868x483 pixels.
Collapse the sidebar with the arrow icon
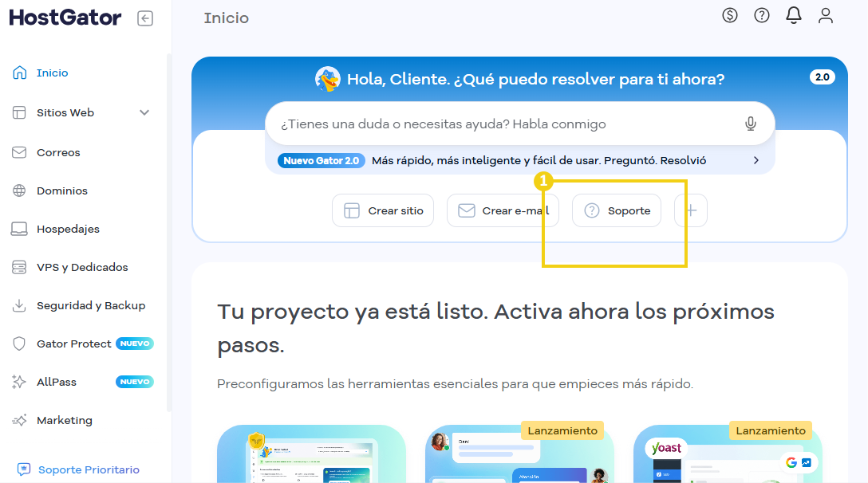click(145, 18)
